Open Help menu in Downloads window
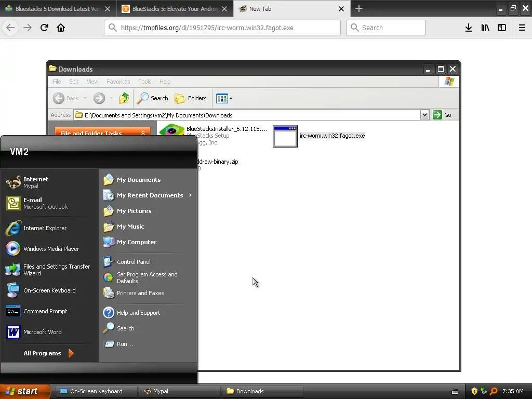The image size is (532, 399). pyautogui.click(x=165, y=82)
